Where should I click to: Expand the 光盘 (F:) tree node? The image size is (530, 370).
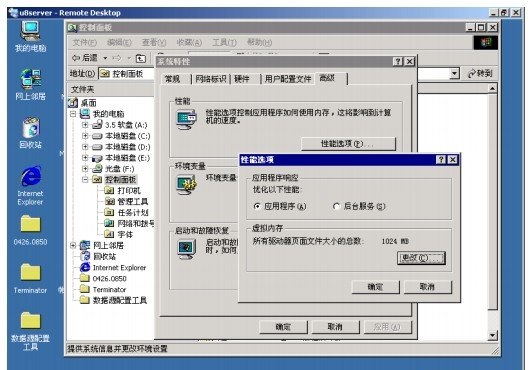[85, 169]
